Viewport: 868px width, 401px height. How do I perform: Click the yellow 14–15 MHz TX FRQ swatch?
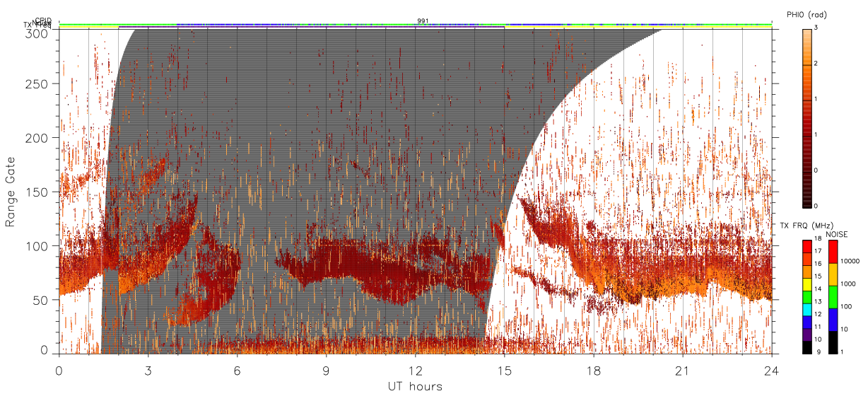point(807,284)
